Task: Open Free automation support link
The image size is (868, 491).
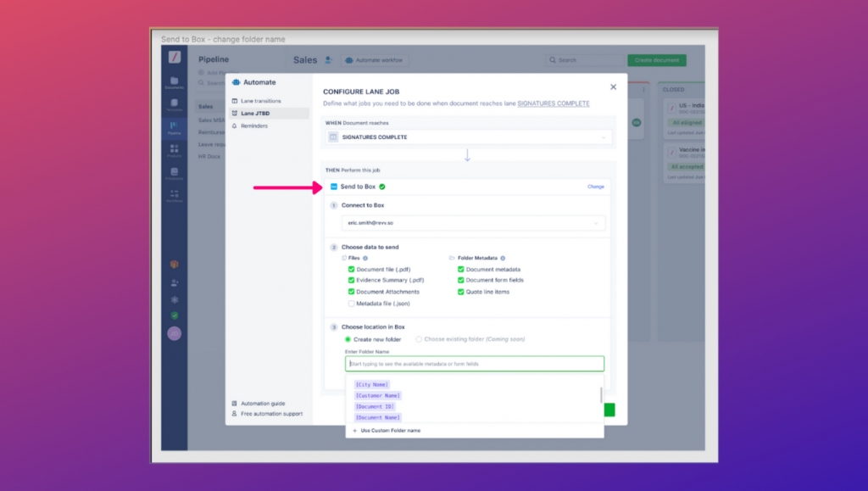Action: pos(272,414)
